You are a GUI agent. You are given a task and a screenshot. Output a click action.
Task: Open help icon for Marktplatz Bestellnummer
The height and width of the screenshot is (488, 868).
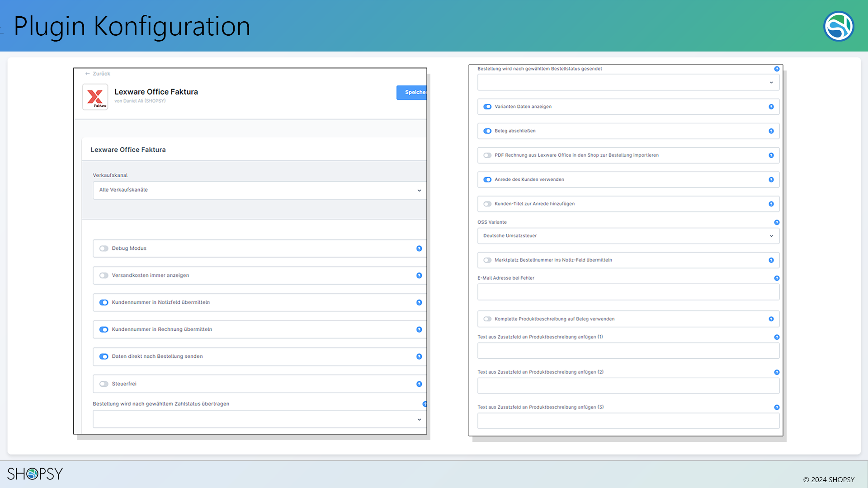[x=771, y=260]
